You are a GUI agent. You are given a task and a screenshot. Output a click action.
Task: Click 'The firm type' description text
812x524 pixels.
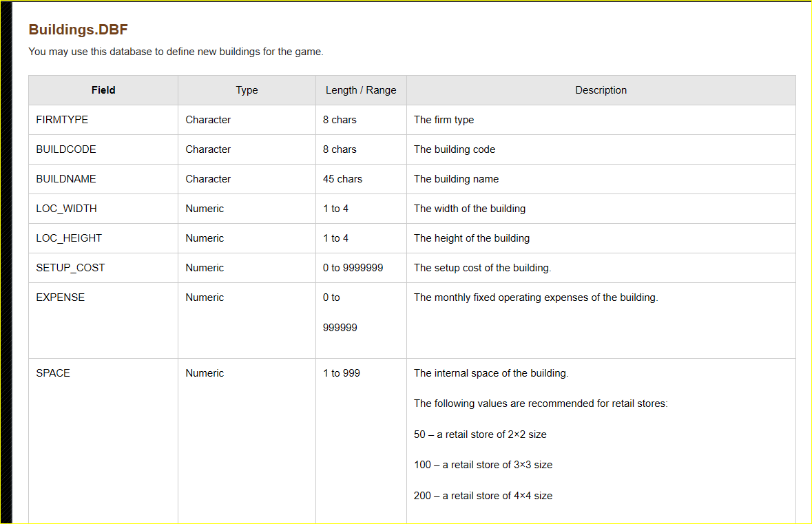click(444, 120)
